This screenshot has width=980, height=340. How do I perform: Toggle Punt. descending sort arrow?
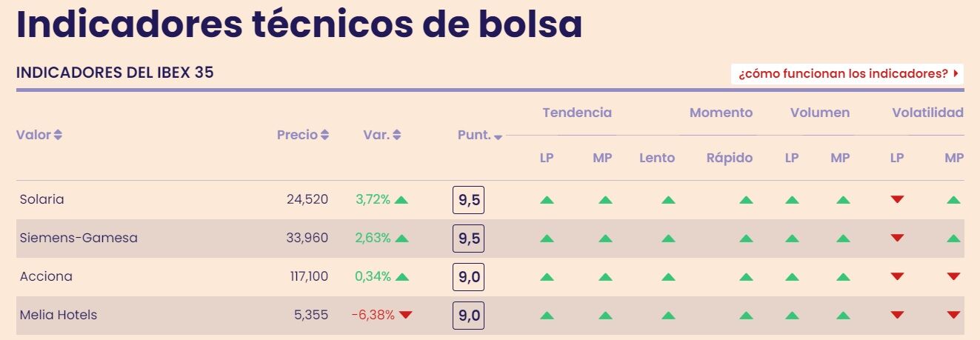point(498,137)
